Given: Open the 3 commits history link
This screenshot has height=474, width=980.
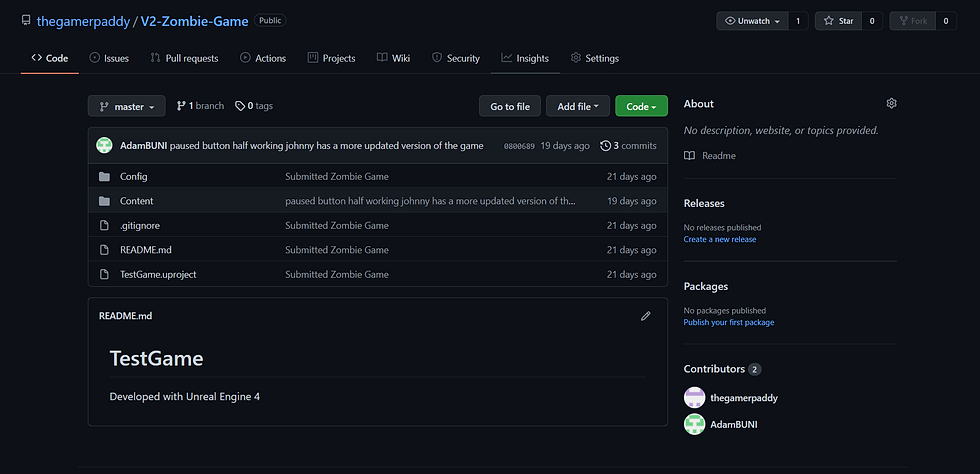Looking at the screenshot, I should pyautogui.click(x=628, y=146).
